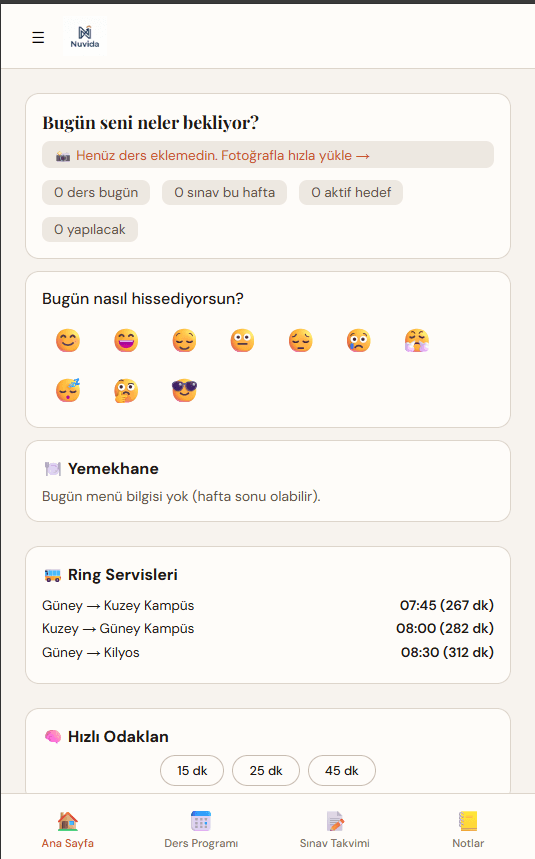Click the Nuvida logo
Viewport: 535px width, 859px height.
click(85, 37)
